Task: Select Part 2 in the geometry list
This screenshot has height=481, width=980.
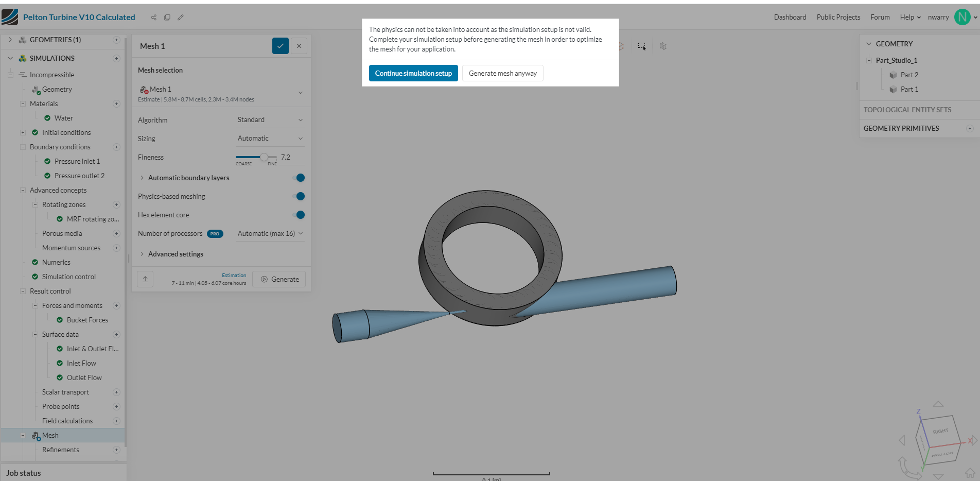Action: 909,75
